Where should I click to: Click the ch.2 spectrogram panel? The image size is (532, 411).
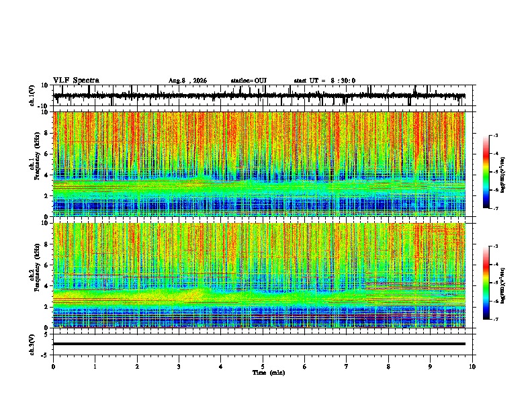(259, 275)
